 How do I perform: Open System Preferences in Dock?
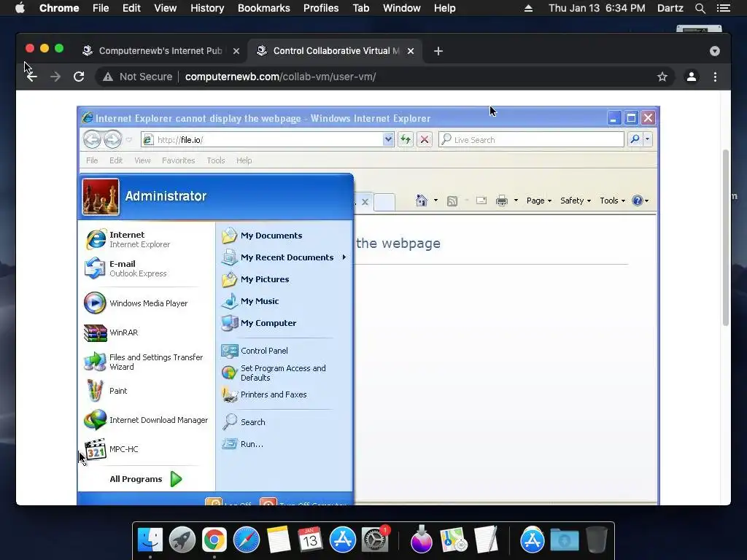[x=375, y=540]
